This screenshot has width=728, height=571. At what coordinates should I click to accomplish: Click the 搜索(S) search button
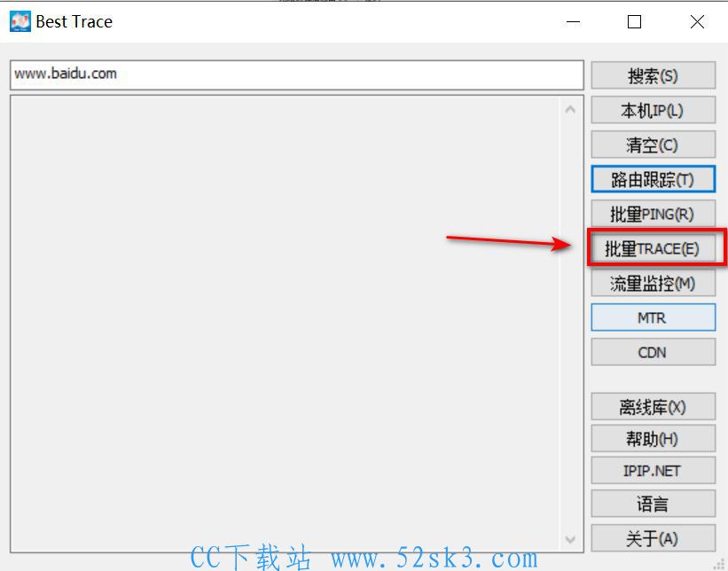653,75
